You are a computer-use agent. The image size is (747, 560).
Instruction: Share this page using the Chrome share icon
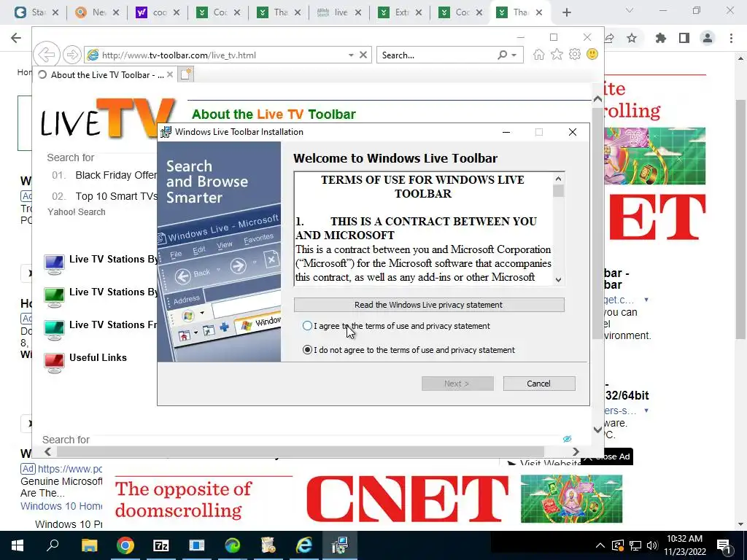609,38
